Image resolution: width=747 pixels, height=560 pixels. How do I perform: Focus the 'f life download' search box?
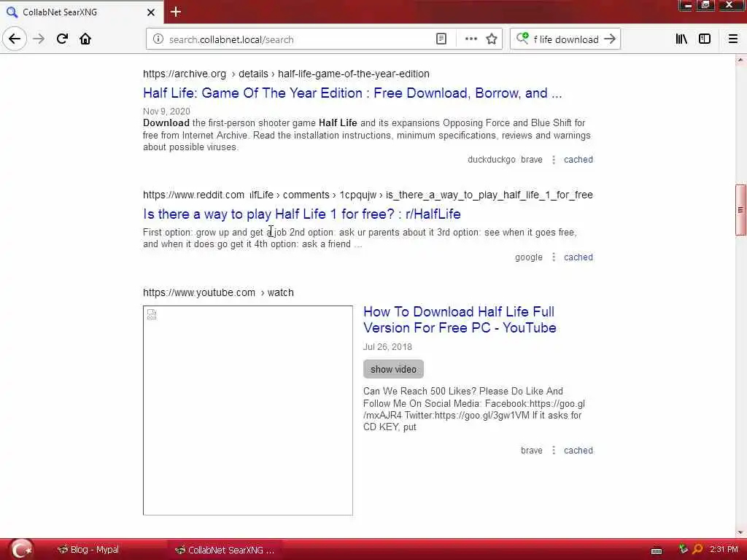point(565,39)
